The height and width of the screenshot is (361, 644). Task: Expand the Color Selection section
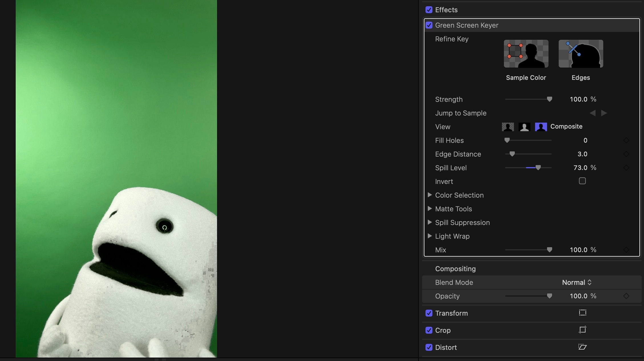[430, 195]
